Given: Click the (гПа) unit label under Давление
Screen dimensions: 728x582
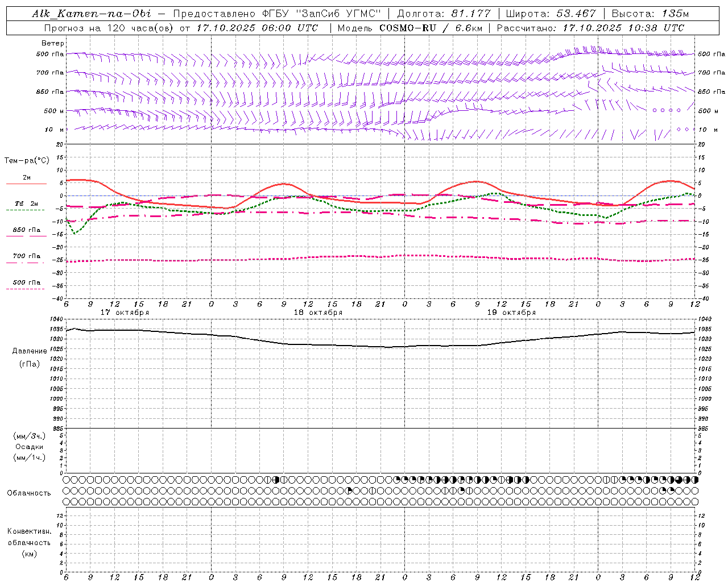Looking at the screenshot, I should pyautogui.click(x=30, y=364).
